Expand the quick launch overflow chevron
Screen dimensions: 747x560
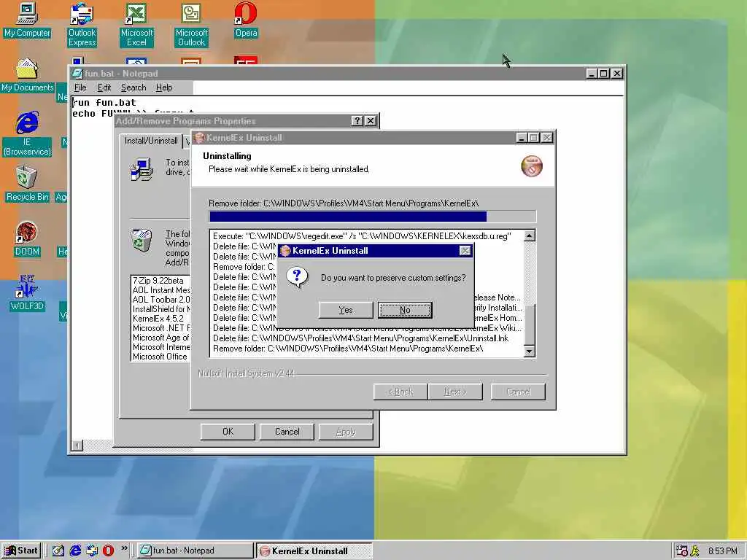(124, 548)
